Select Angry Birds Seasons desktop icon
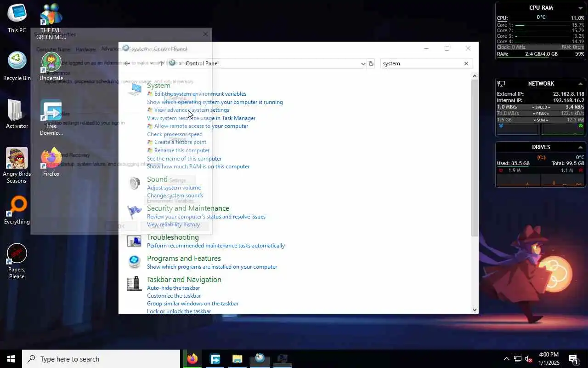The image size is (588, 368). pos(17,165)
